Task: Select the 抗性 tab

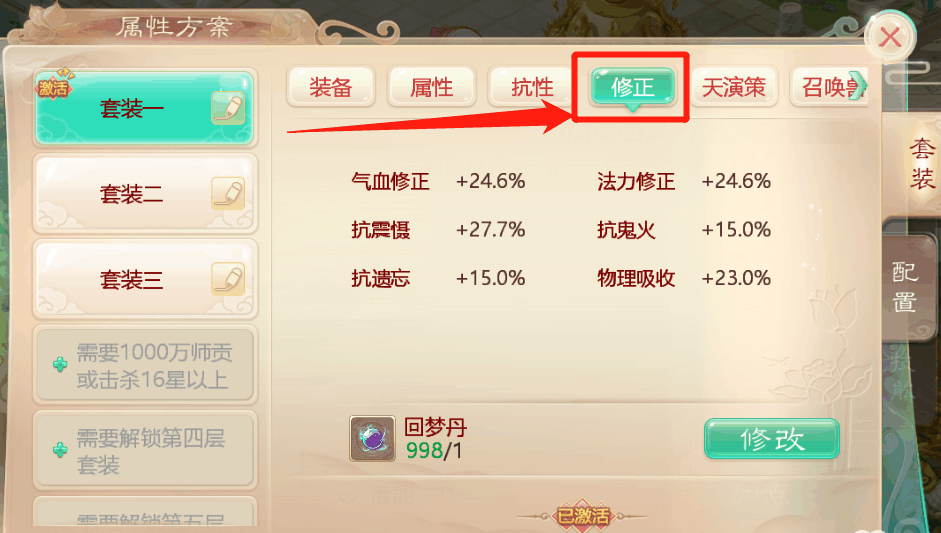Action: [530, 88]
